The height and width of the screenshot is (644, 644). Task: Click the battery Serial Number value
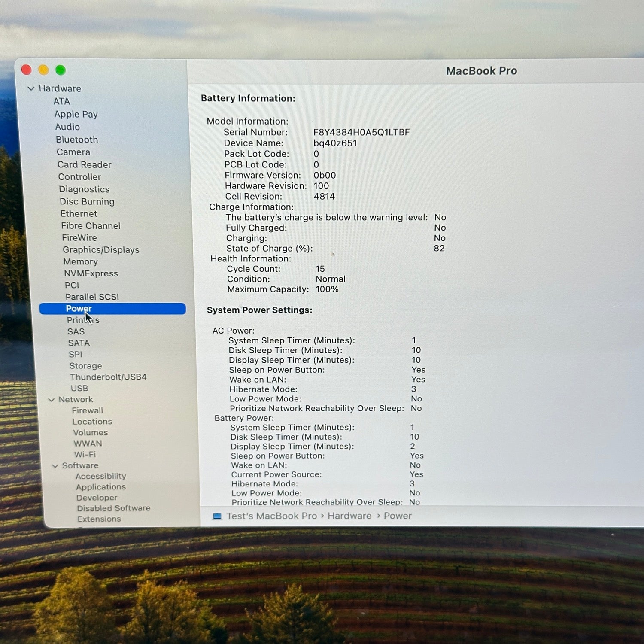361,132
